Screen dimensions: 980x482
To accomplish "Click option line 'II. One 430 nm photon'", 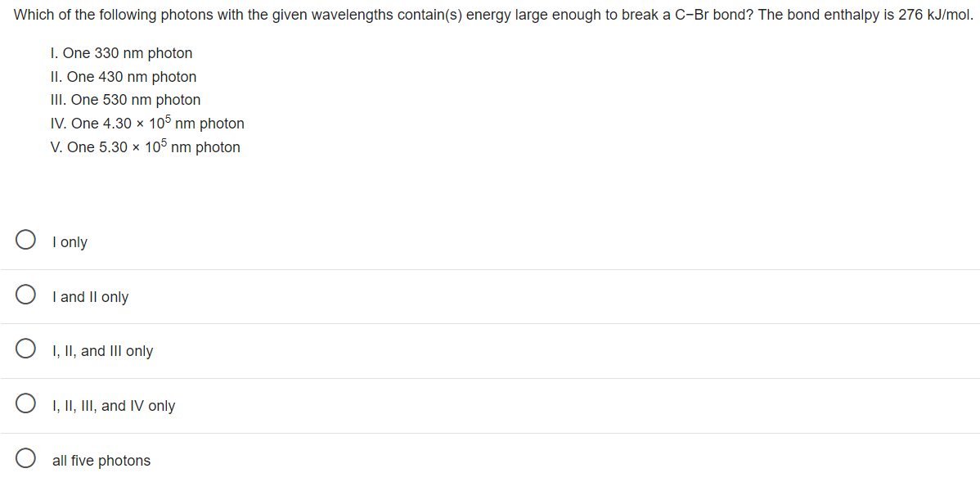I will 124,76.
